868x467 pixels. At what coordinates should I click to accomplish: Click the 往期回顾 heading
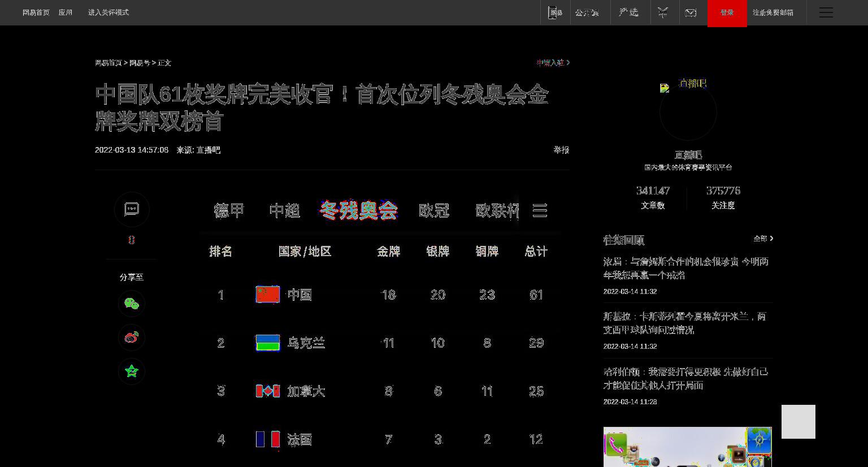click(x=624, y=240)
